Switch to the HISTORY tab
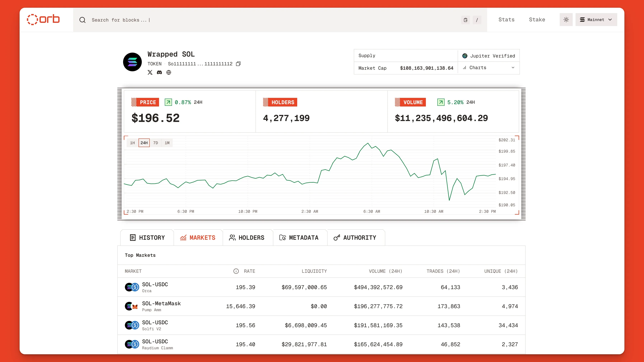644x362 pixels. pos(147,238)
